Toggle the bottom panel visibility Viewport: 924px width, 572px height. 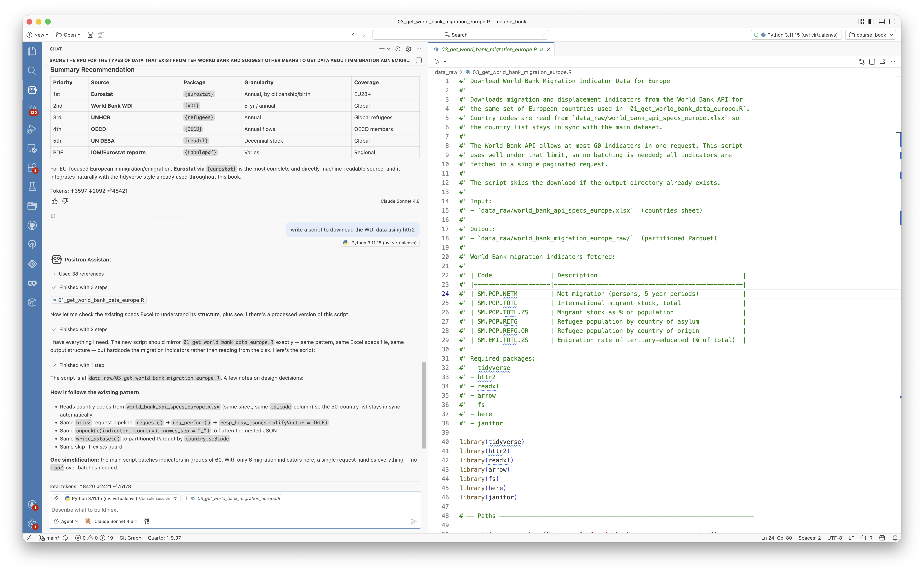point(882,22)
